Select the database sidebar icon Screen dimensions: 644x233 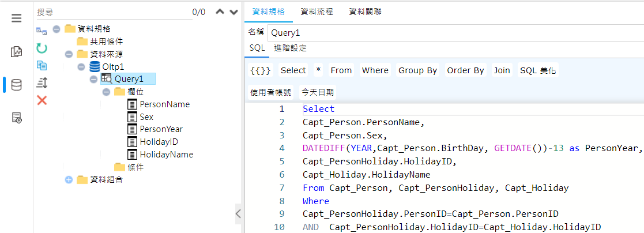pyautogui.click(x=16, y=85)
